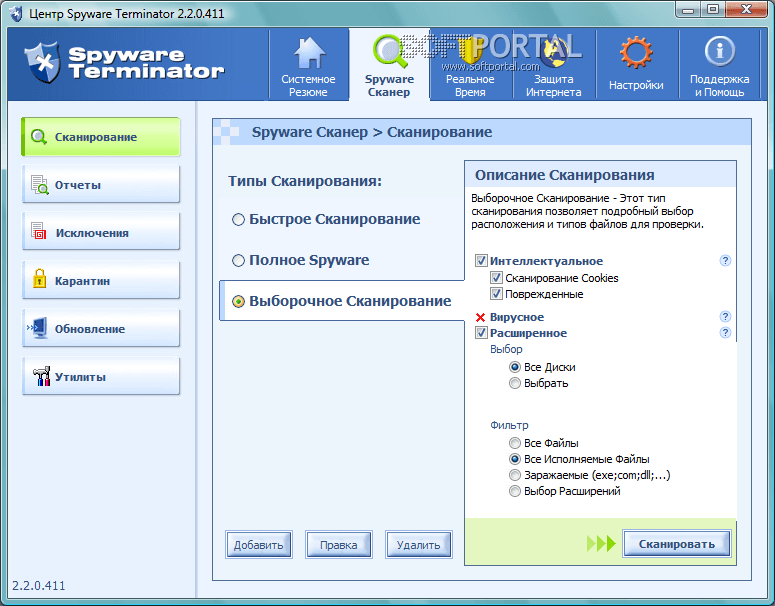The height and width of the screenshot is (606, 775).
Task: Close the Spyware Terminator window
Action: point(747,9)
